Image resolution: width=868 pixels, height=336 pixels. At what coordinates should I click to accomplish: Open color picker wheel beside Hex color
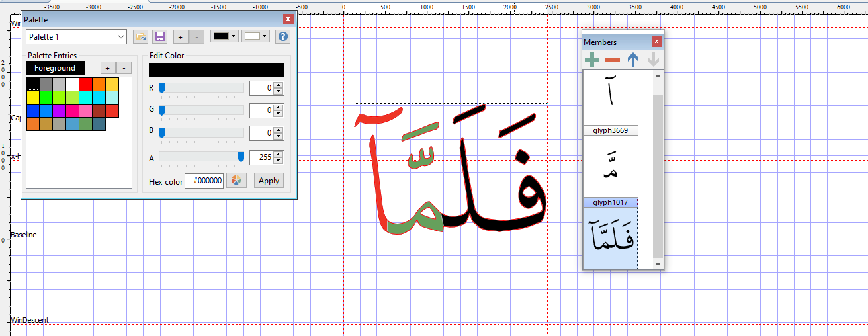pyautogui.click(x=236, y=181)
